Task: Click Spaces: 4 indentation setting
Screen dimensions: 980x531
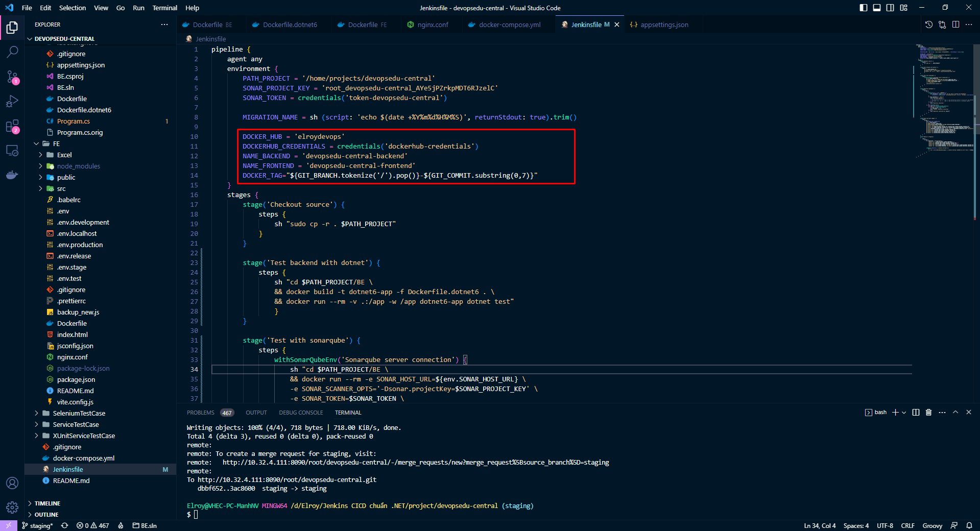Action: [x=856, y=525]
